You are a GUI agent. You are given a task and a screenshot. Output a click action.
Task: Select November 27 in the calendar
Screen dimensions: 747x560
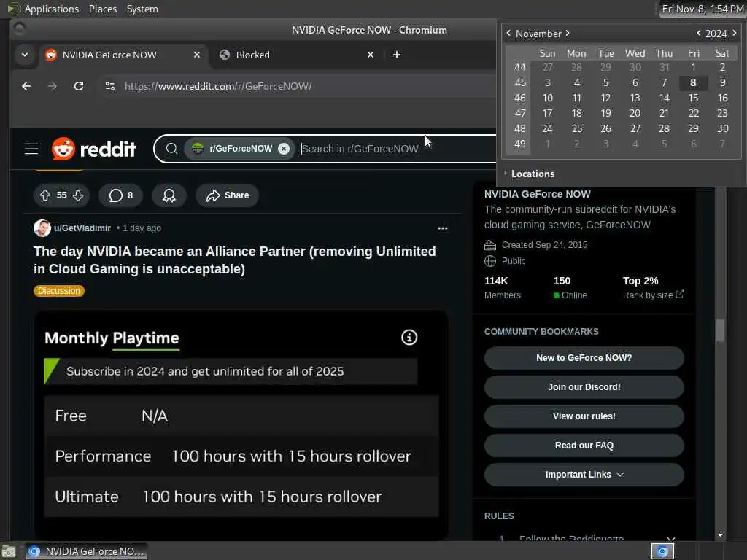click(635, 128)
